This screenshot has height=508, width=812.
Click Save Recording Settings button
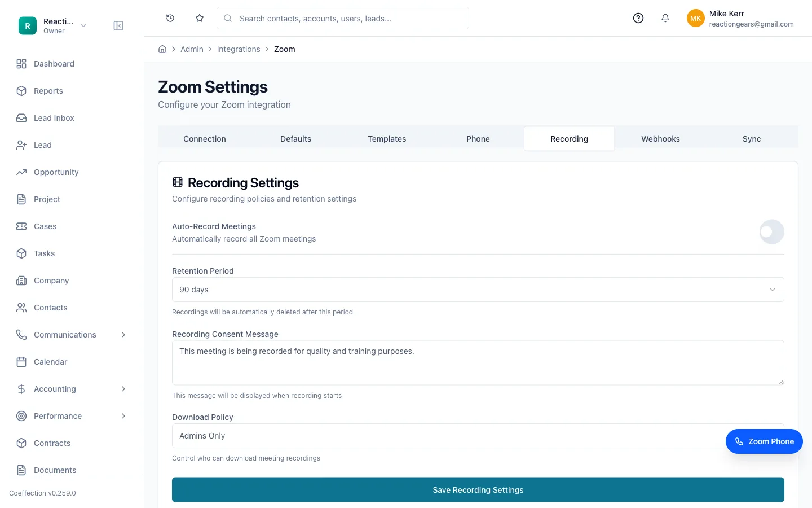pyautogui.click(x=478, y=490)
